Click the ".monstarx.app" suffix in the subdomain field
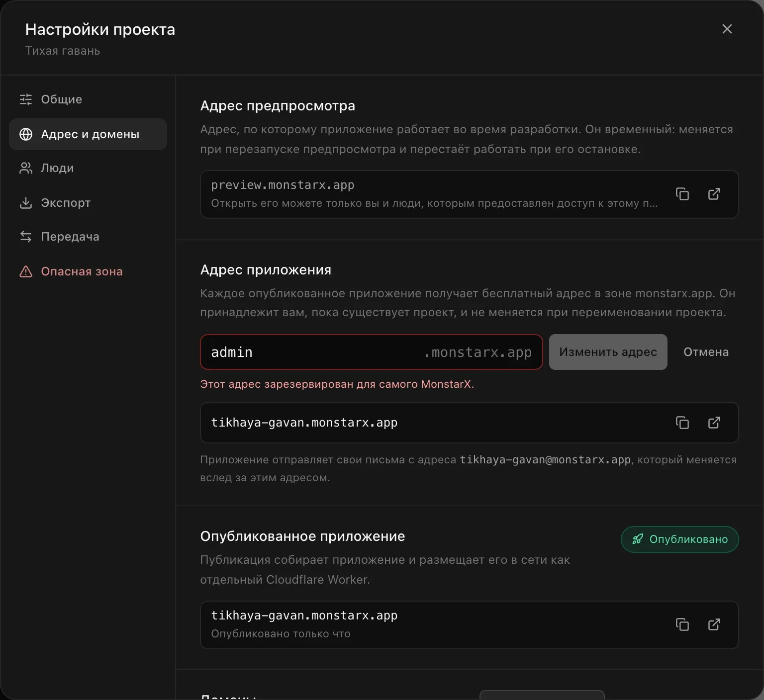Viewport: 764px width, 700px height. (478, 352)
